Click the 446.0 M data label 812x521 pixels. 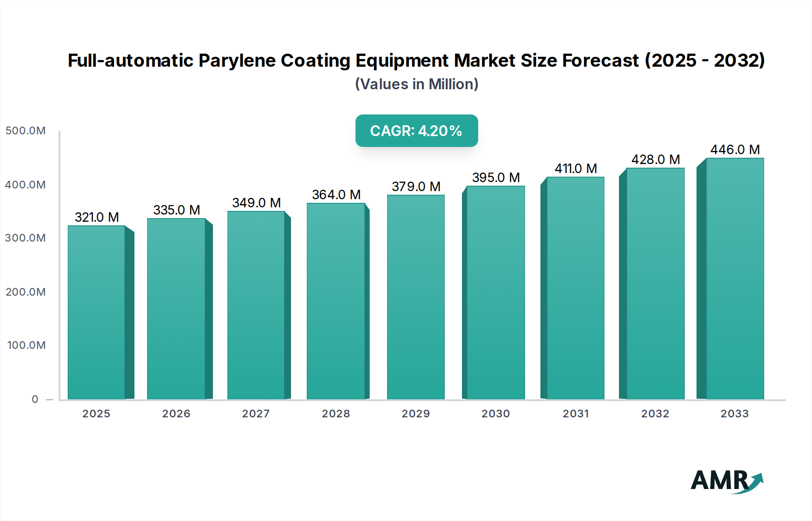735,150
